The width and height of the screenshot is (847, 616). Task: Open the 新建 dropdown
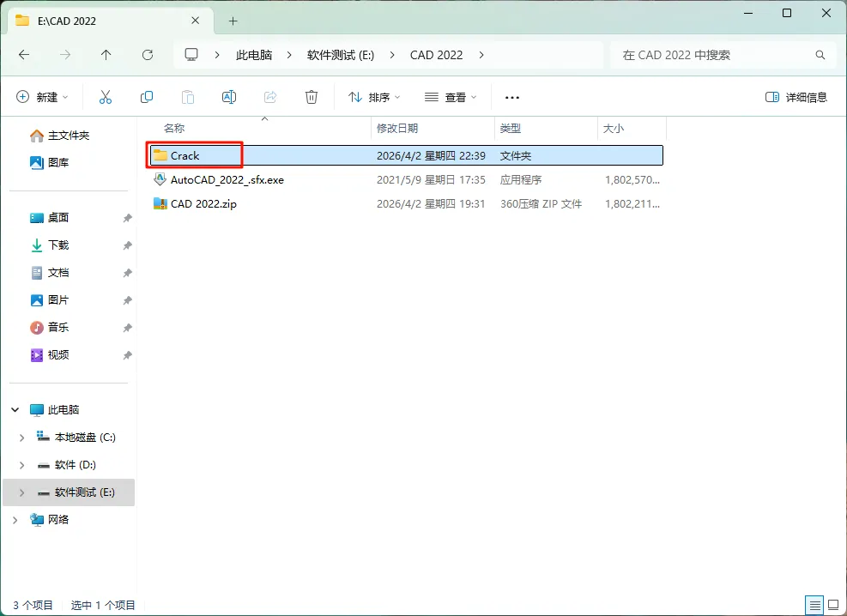click(43, 97)
